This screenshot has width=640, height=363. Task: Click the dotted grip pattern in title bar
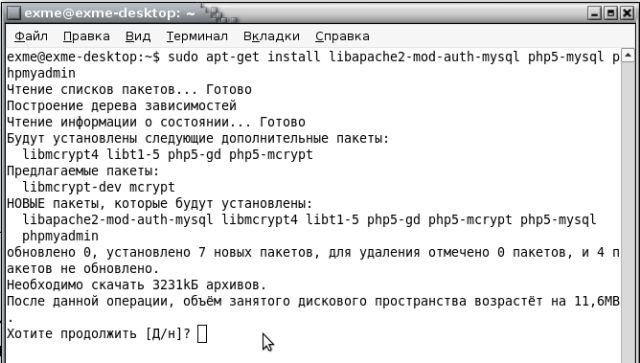pyautogui.click(x=220, y=13)
